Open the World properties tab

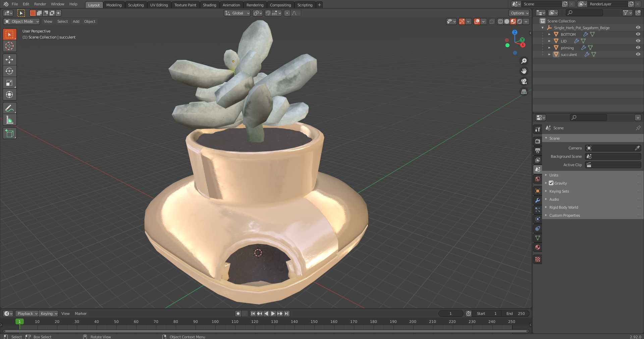(538, 179)
